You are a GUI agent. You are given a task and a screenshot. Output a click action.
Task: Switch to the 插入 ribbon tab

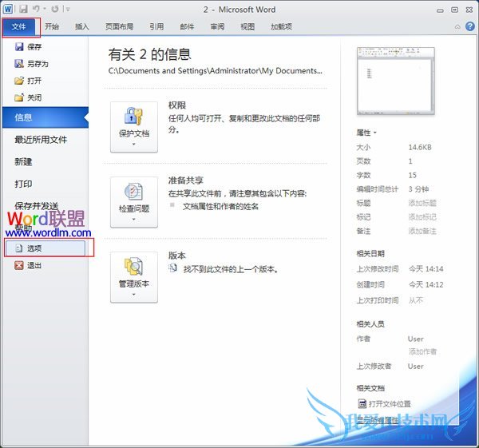coord(82,27)
